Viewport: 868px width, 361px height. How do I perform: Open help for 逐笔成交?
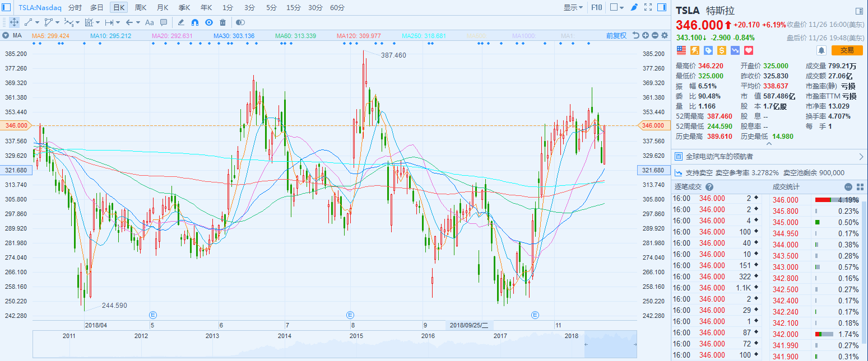tap(709, 187)
